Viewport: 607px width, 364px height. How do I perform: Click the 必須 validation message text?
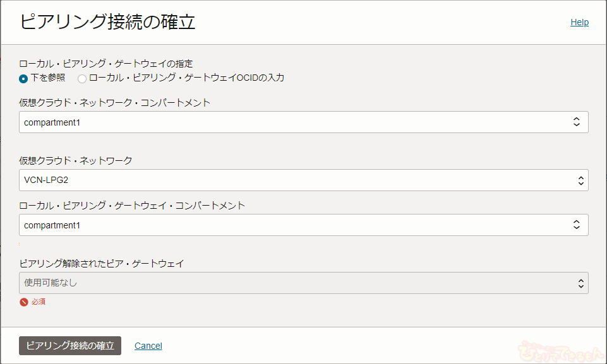click(39, 302)
